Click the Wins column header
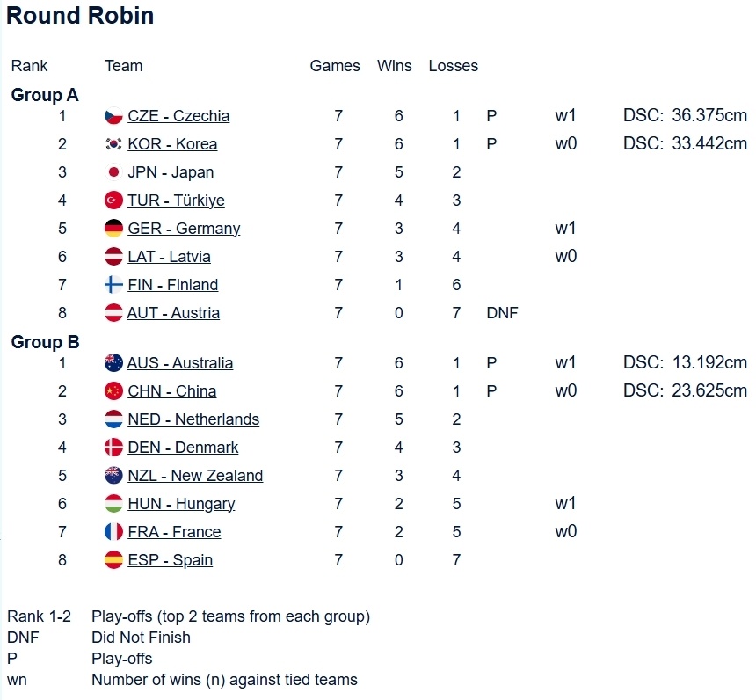The height and width of the screenshot is (700, 756). [x=395, y=66]
